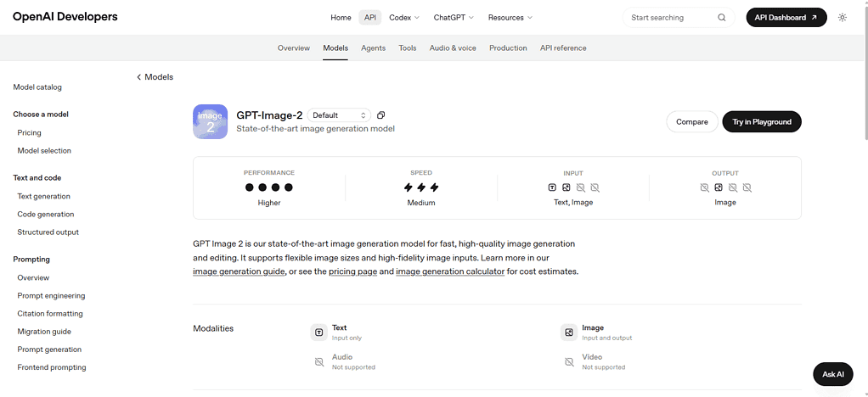
Task: Switch to the Overview tab
Action: tap(293, 48)
